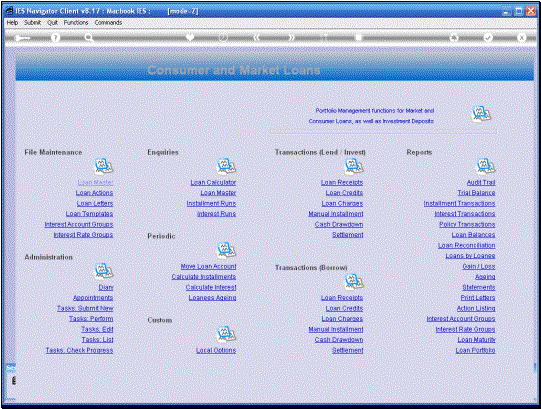Select Interest Rate Groups under File Maintenance
This screenshot has height=409, width=541.
pyautogui.click(x=83, y=235)
